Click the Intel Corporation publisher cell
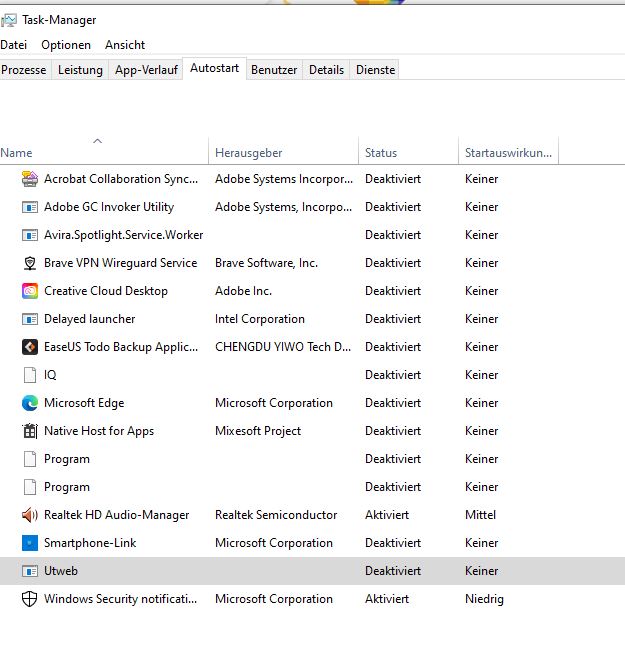 point(260,319)
